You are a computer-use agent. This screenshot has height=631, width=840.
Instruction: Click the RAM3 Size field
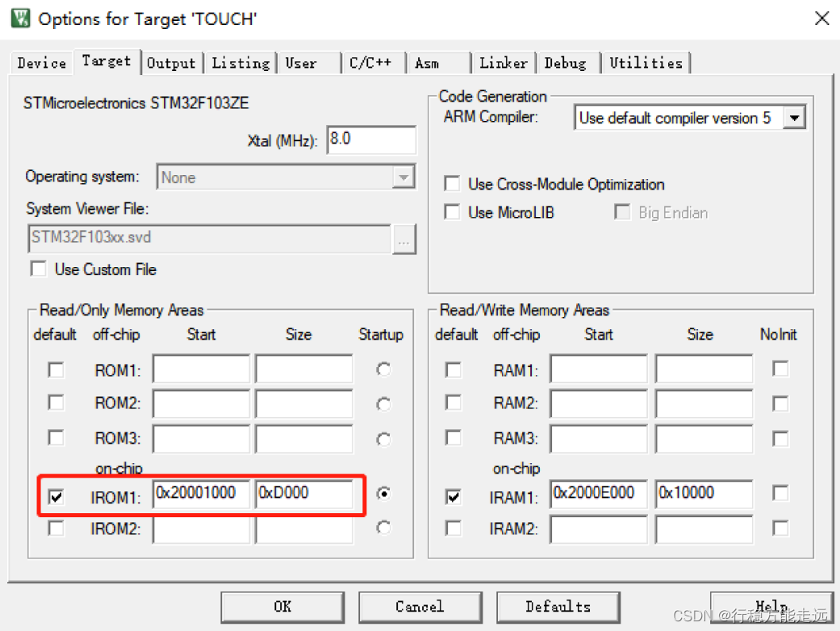[704, 439]
